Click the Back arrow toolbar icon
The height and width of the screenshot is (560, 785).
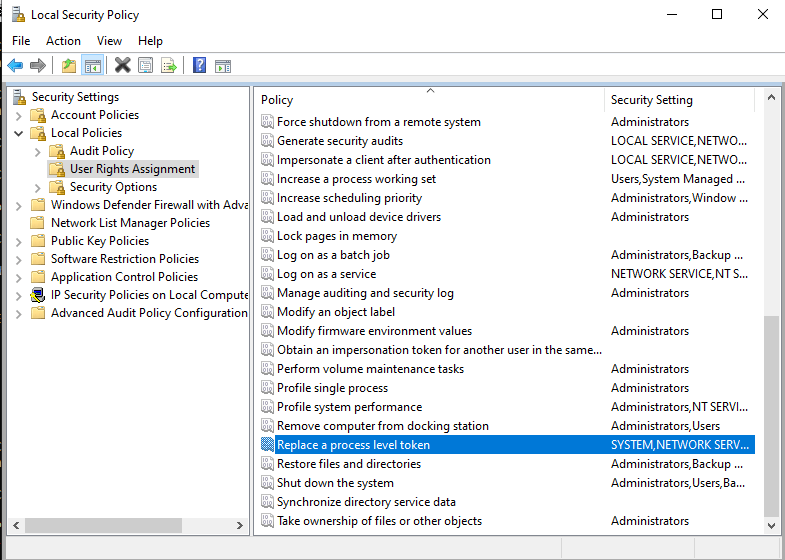[x=15, y=66]
